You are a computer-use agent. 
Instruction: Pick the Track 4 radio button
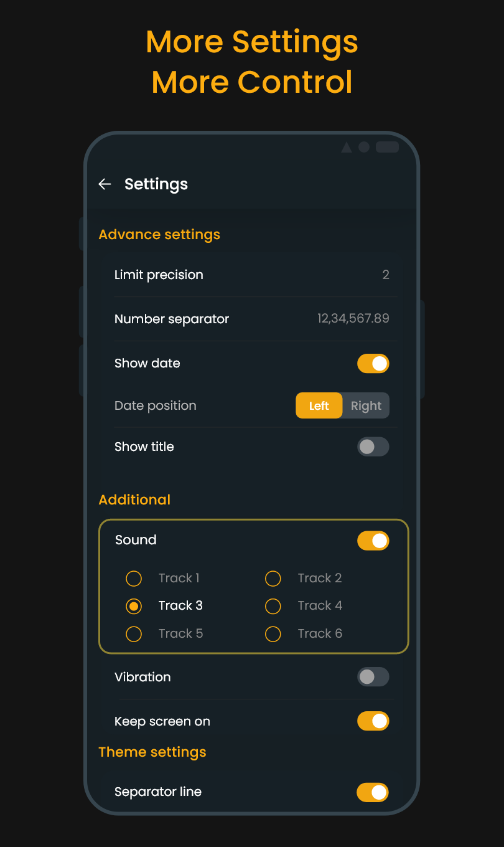(x=273, y=606)
